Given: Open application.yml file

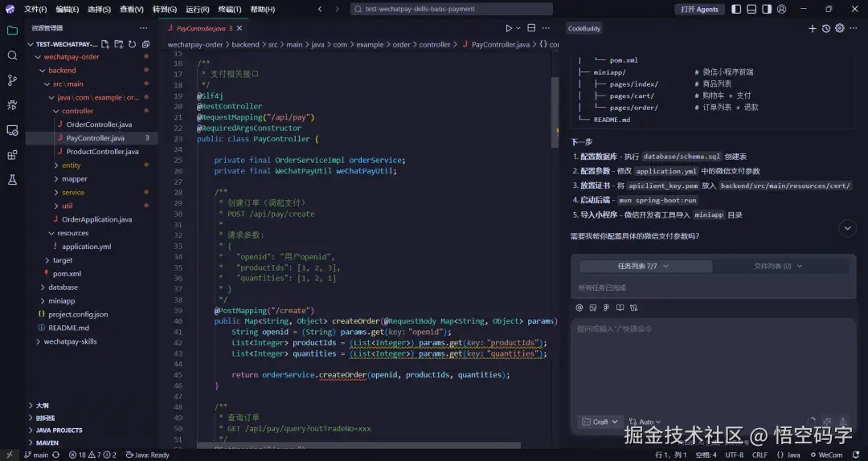Looking at the screenshot, I should (86, 247).
